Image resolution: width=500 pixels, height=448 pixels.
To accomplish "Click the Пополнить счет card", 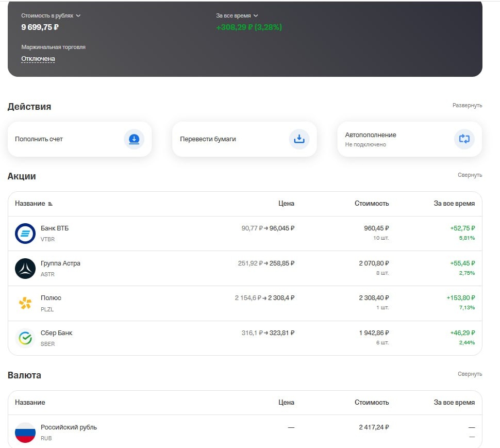I will coord(80,139).
